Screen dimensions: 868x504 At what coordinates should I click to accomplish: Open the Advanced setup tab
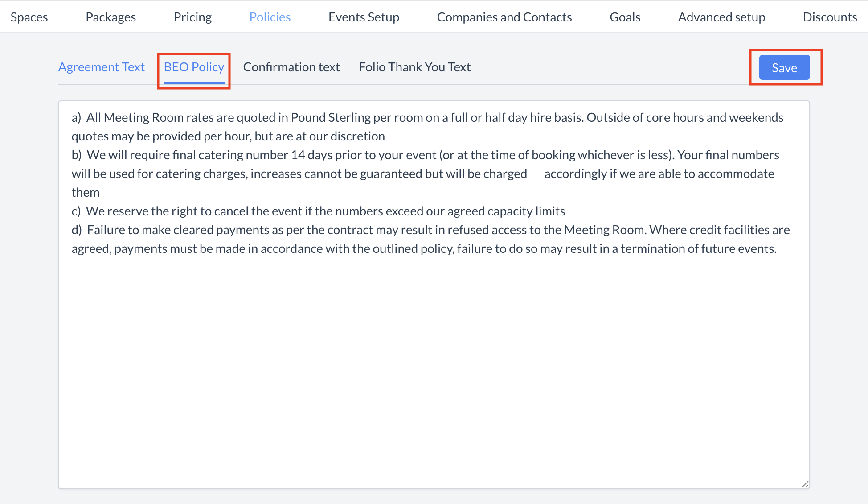pyautogui.click(x=721, y=17)
